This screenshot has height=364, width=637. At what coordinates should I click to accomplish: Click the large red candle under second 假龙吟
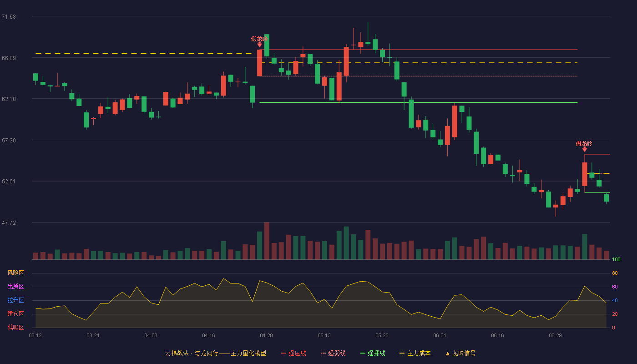(585, 174)
